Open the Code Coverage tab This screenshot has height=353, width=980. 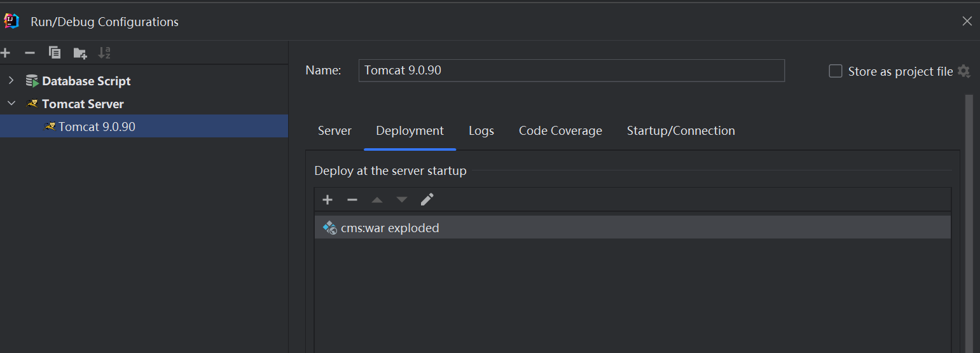pyautogui.click(x=560, y=130)
